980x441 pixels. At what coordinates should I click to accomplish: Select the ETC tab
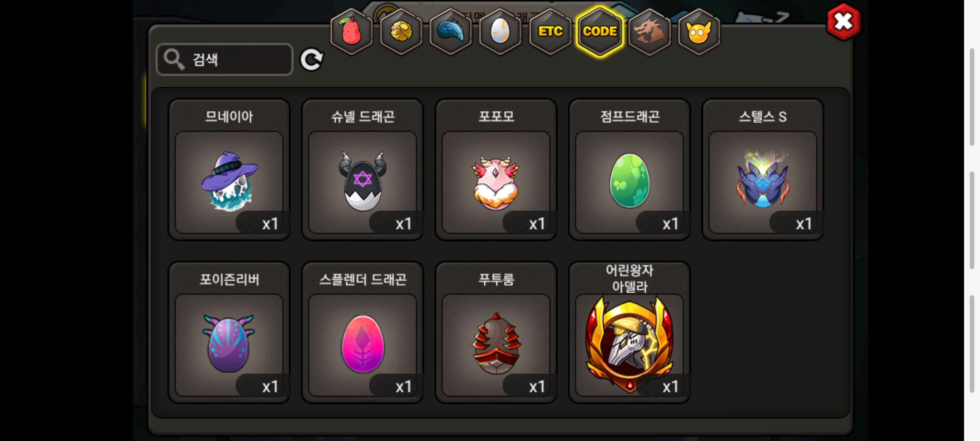[550, 31]
